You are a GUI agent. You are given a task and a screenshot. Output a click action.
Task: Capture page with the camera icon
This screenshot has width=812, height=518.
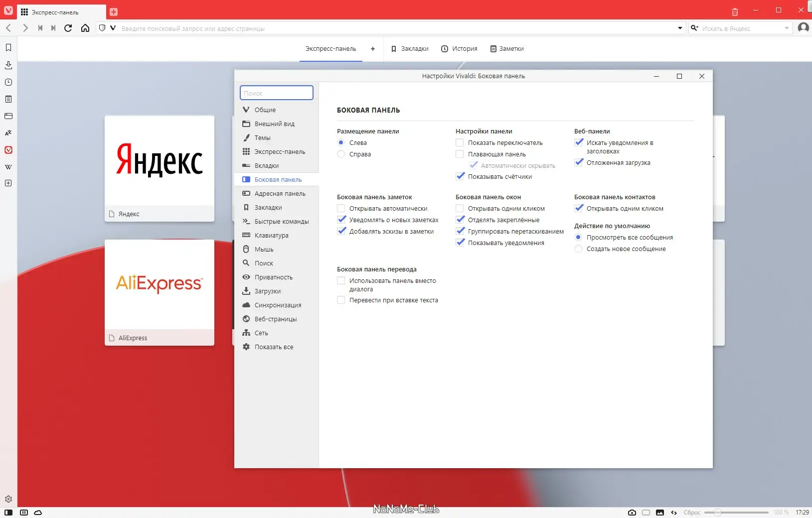632,513
